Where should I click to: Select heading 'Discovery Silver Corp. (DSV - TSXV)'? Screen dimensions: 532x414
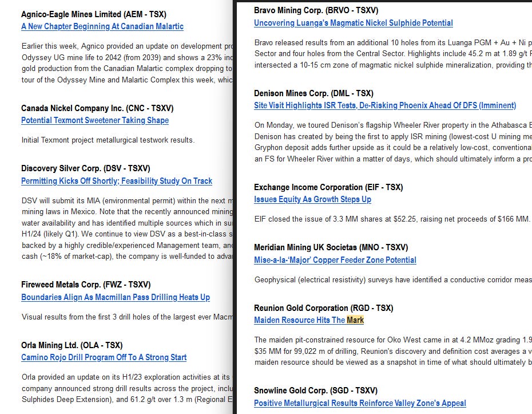[x=85, y=168]
